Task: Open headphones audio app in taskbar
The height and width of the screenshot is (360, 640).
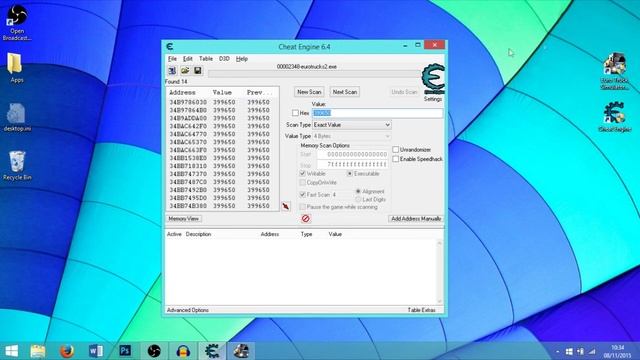Action: tap(183, 351)
